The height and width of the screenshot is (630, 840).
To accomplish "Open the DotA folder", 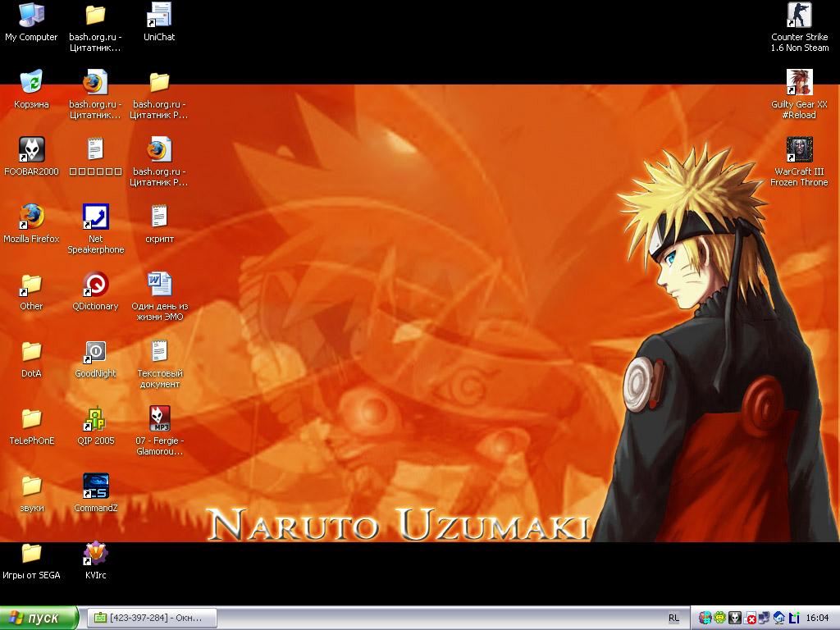I will (x=31, y=358).
